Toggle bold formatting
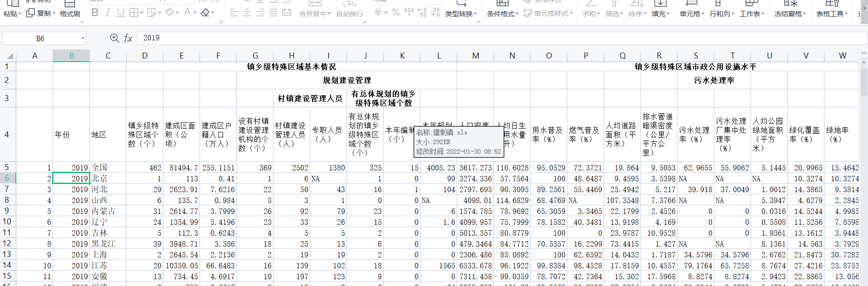 (95, 13)
